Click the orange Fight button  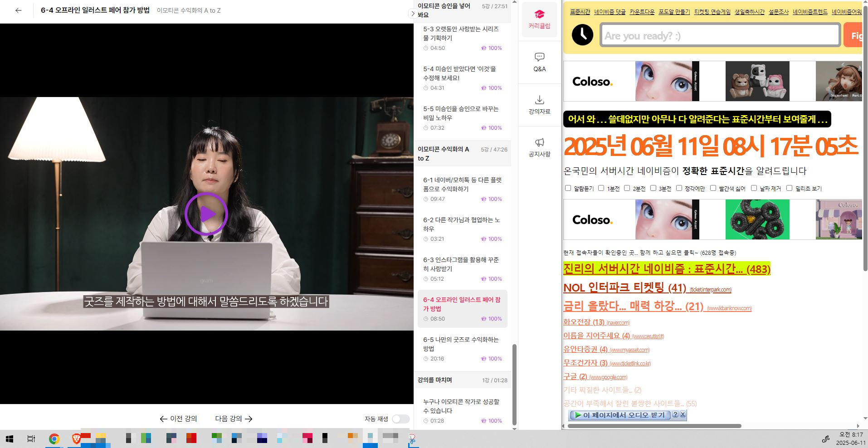[x=853, y=35]
